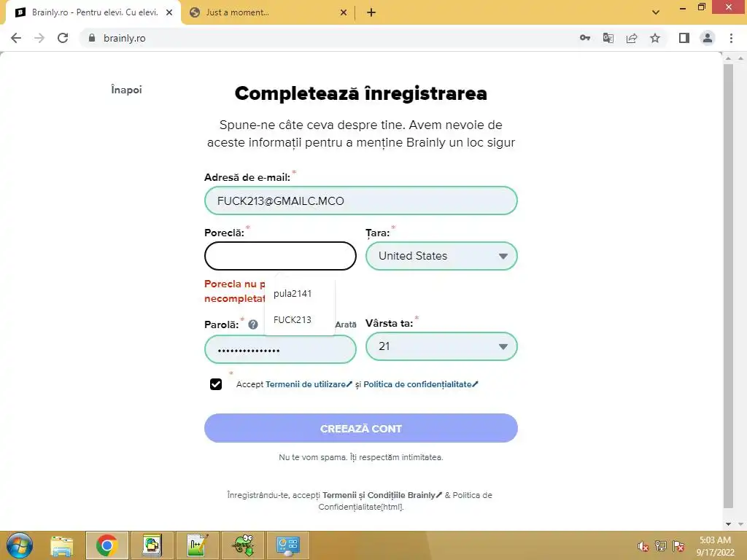Pick the pula2141 autofill suggestion
747x560 pixels.
(x=300, y=293)
